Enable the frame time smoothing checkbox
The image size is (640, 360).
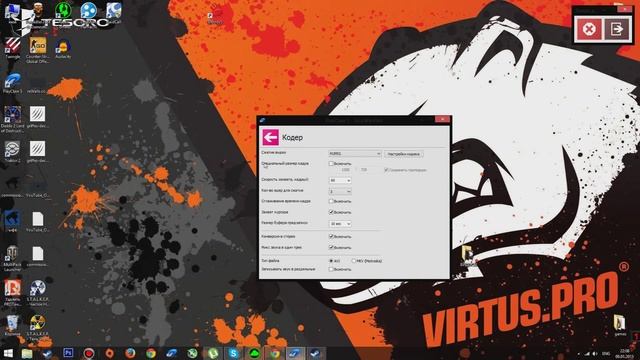(331, 201)
